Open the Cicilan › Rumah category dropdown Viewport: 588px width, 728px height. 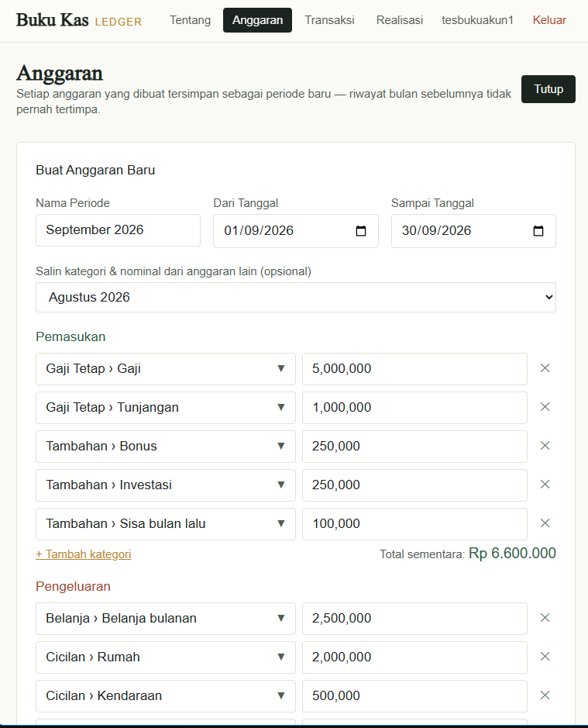[x=166, y=657]
